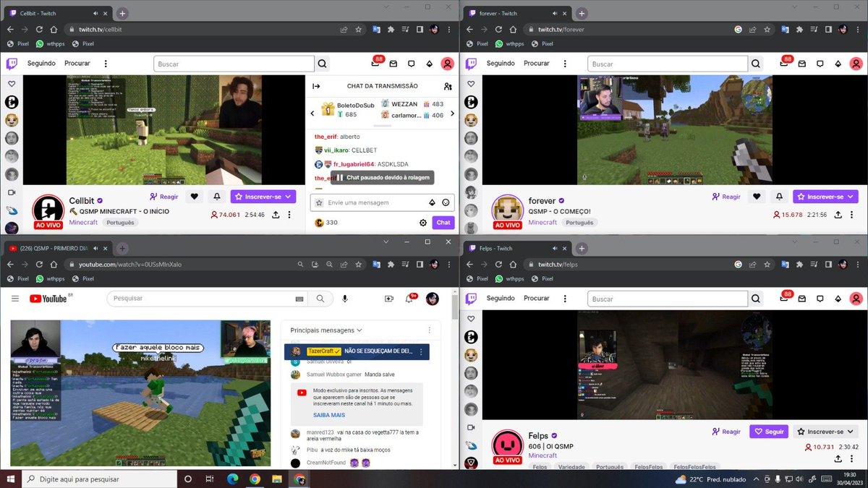Select the Cellbit - Twitch browser tab

pos(59,14)
